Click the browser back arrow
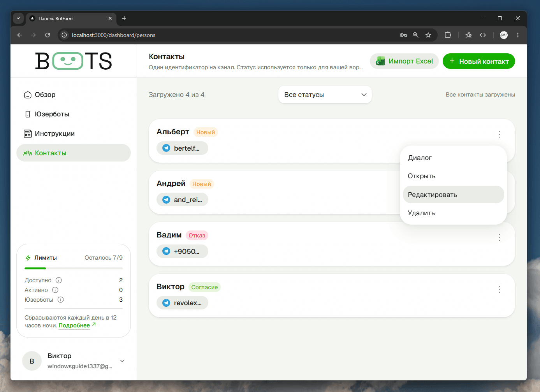The width and height of the screenshot is (540, 392). pos(19,35)
